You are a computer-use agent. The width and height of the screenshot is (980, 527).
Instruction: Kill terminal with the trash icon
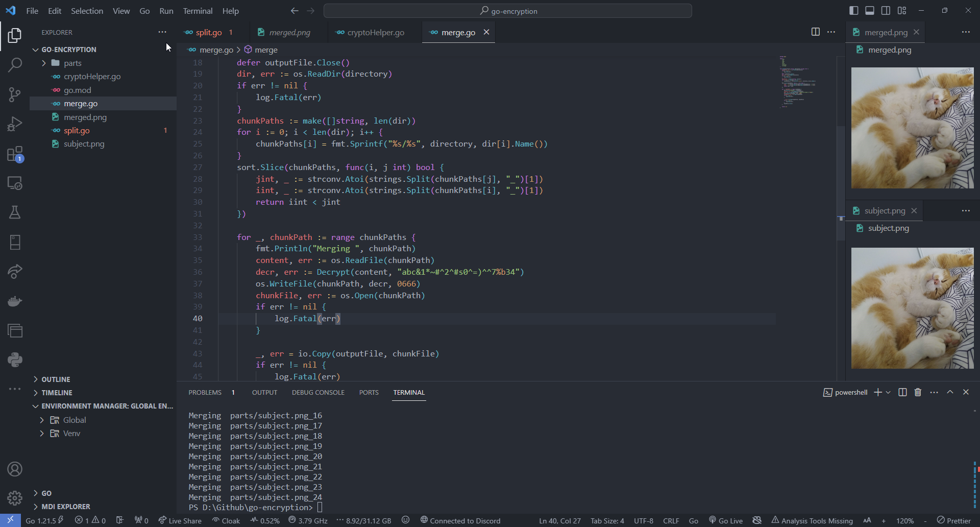pos(918,392)
